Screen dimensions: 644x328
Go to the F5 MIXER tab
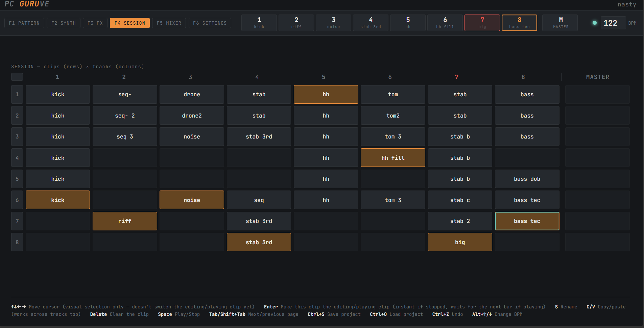point(169,23)
